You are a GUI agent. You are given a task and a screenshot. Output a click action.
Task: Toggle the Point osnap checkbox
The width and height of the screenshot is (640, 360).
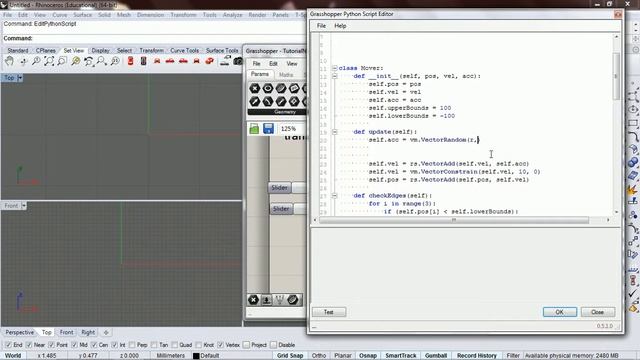click(x=51, y=345)
